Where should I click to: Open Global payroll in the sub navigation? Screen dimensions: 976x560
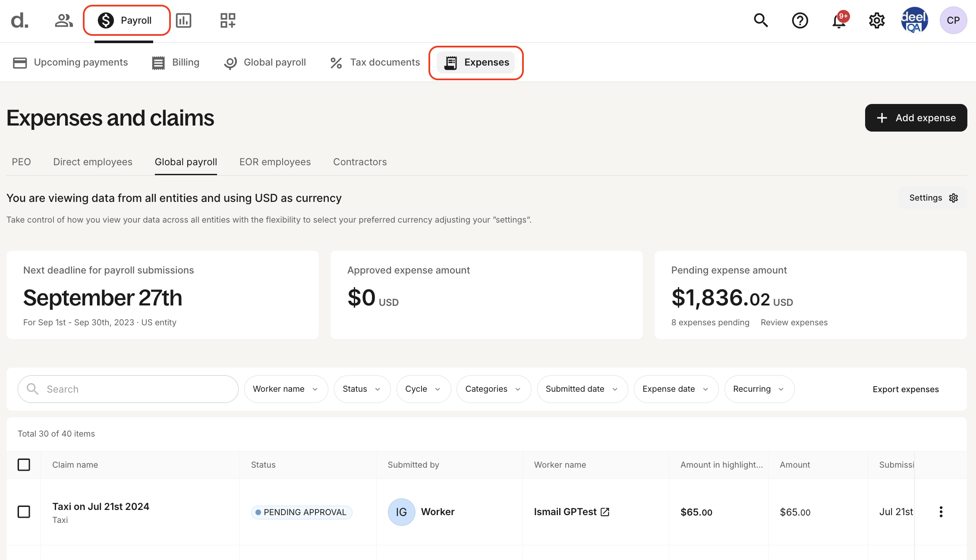(x=265, y=63)
